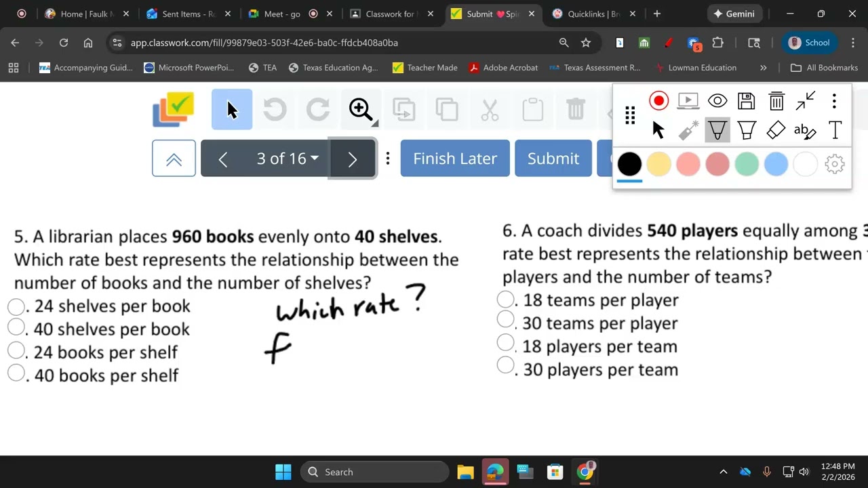This screenshot has height=488, width=868.
Task: Click the redo arrow icon
Action: pyautogui.click(x=318, y=109)
